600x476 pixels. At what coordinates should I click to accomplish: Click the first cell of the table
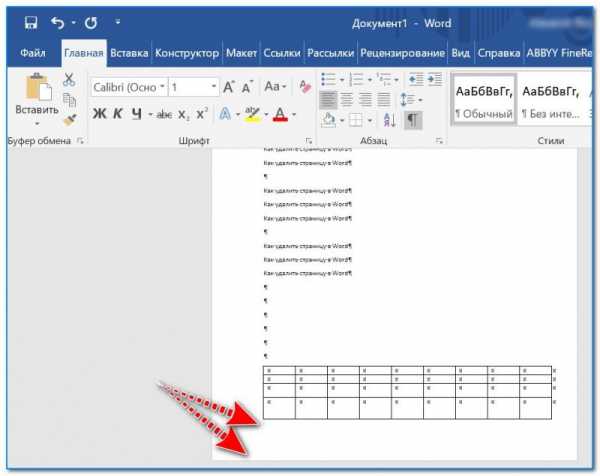(x=279, y=371)
